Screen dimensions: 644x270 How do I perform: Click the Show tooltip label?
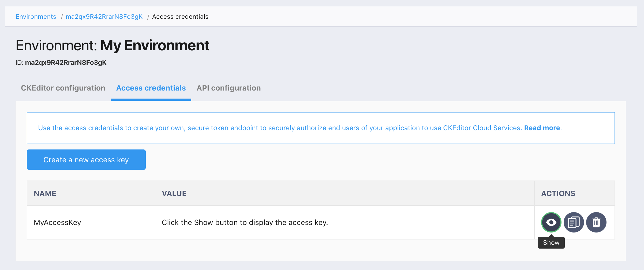pyautogui.click(x=551, y=243)
